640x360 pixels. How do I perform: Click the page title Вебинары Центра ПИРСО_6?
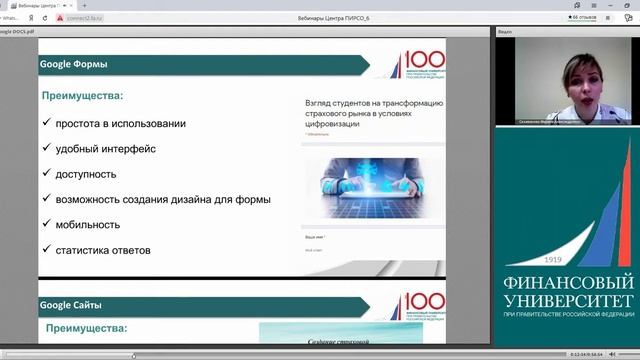(x=333, y=18)
